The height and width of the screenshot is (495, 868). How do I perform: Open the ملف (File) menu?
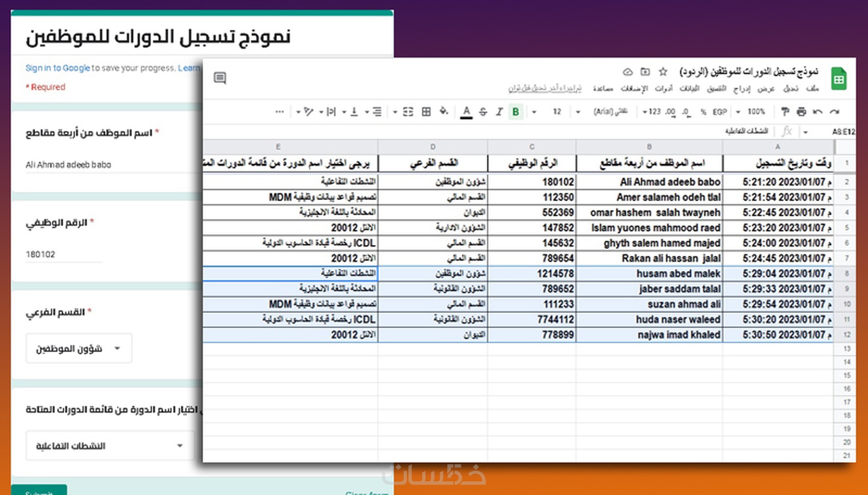coord(812,88)
